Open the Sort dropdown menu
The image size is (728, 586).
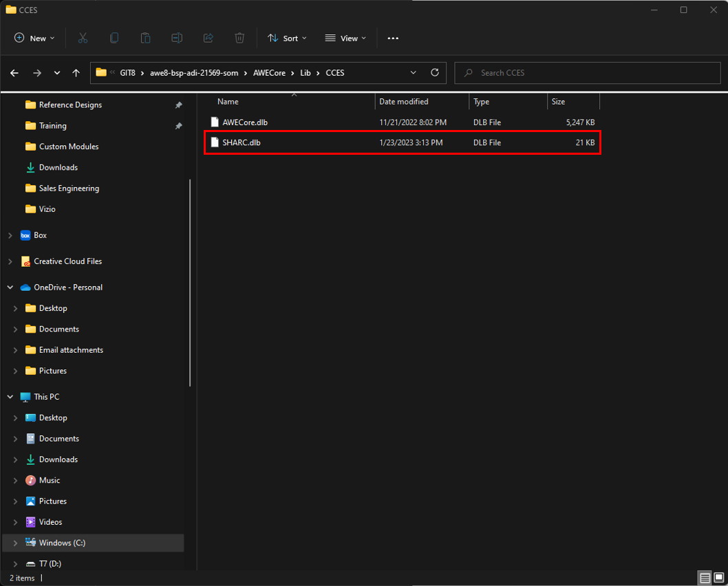pyautogui.click(x=287, y=39)
